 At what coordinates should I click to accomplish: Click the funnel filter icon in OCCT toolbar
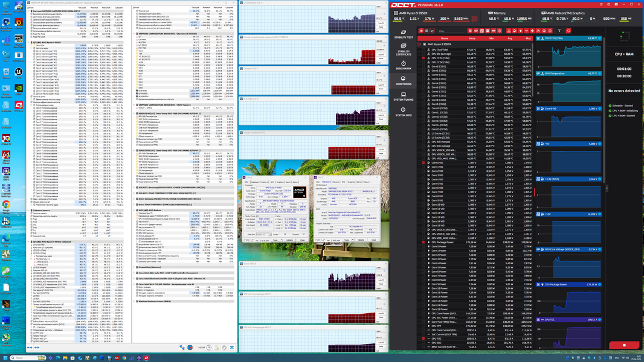[x=559, y=31]
